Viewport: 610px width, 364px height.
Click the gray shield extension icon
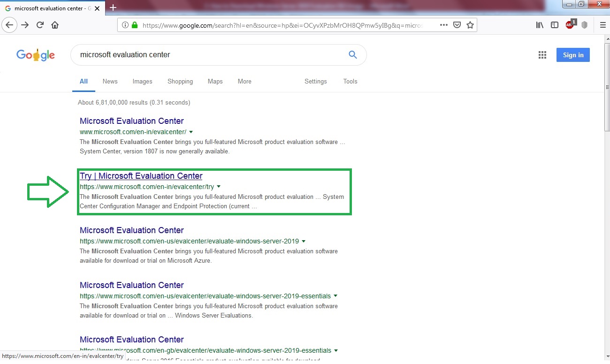(x=585, y=25)
